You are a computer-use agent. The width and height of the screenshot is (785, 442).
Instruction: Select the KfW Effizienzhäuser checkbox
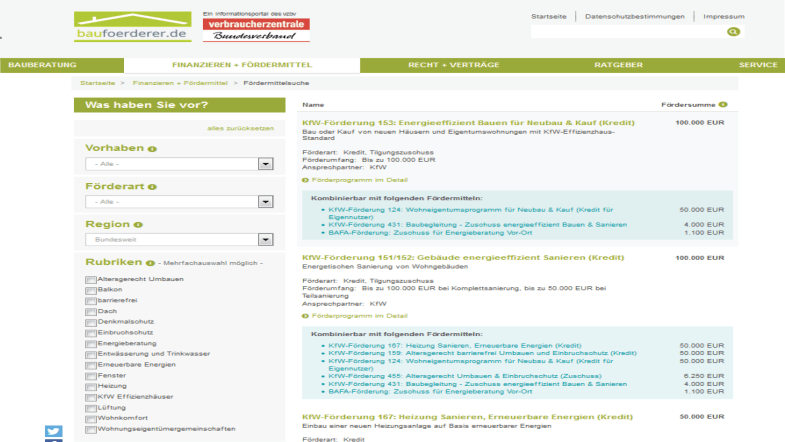pos(91,397)
